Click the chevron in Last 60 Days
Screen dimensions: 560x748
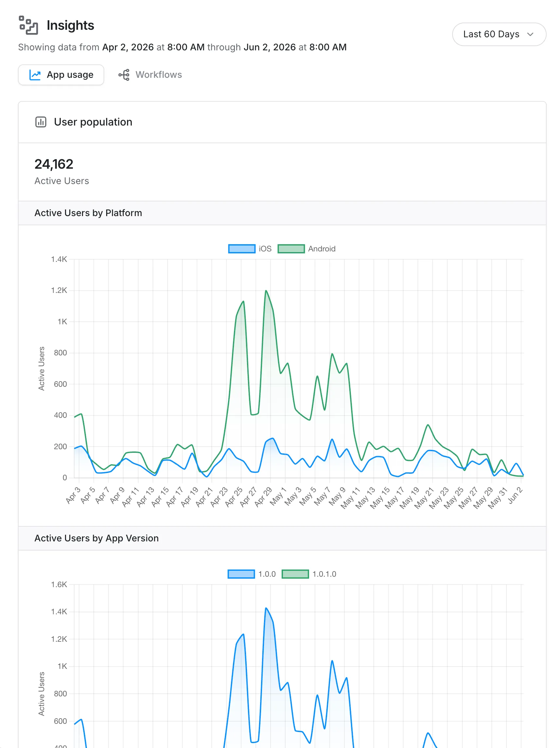[x=530, y=34]
